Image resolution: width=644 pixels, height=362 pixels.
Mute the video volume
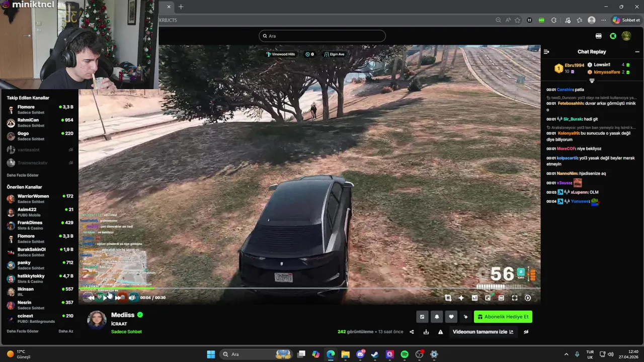pos(132,298)
